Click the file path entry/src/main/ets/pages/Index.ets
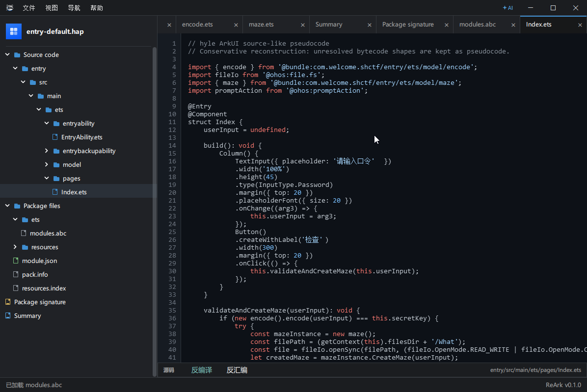587x392 pixels. 535,370
